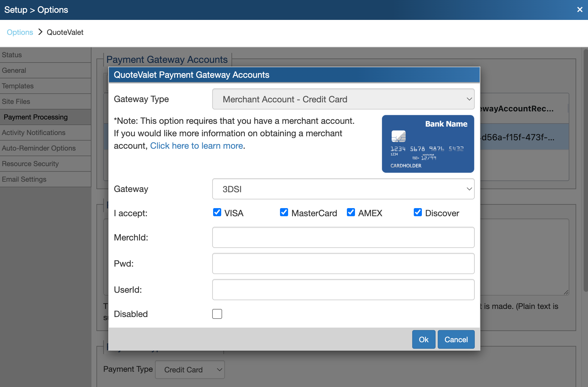This screenshot has height=387, width=588.
Task: Open the Templates sidebar section
Action: click(x=18, y=86)
